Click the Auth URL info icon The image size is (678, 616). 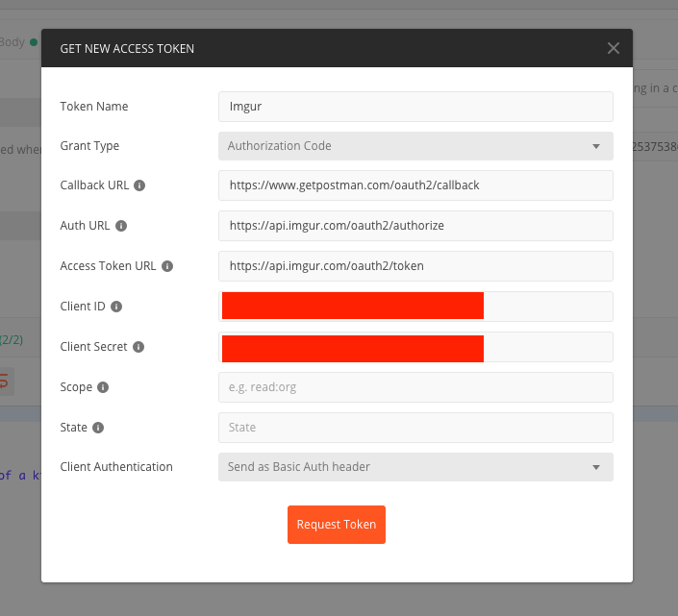[121, 226]
